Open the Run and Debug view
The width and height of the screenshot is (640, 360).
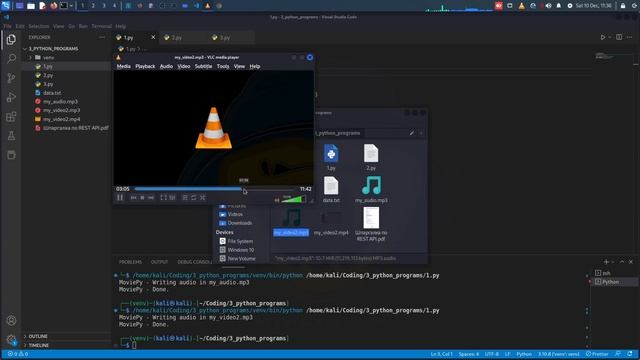point(11,97)
